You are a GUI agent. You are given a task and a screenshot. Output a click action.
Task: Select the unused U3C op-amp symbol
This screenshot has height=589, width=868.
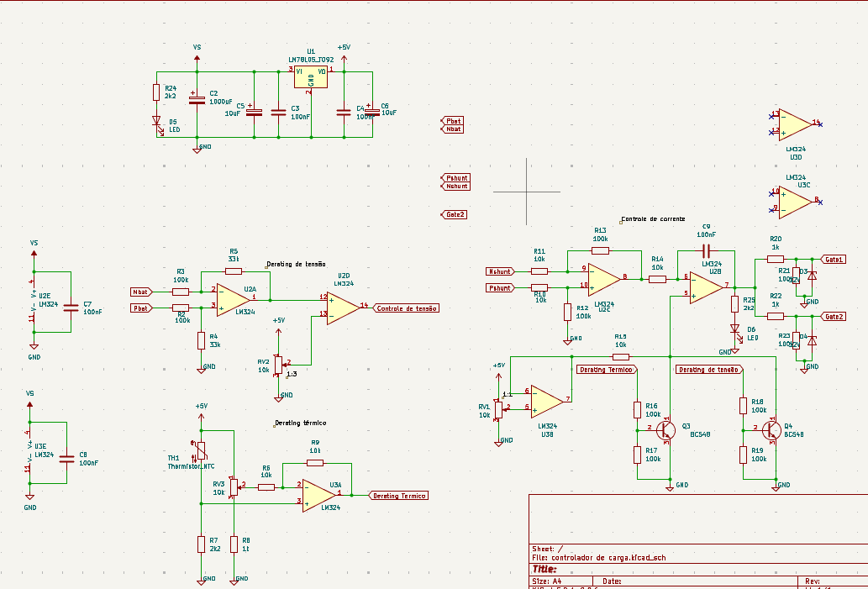(795, 202)
